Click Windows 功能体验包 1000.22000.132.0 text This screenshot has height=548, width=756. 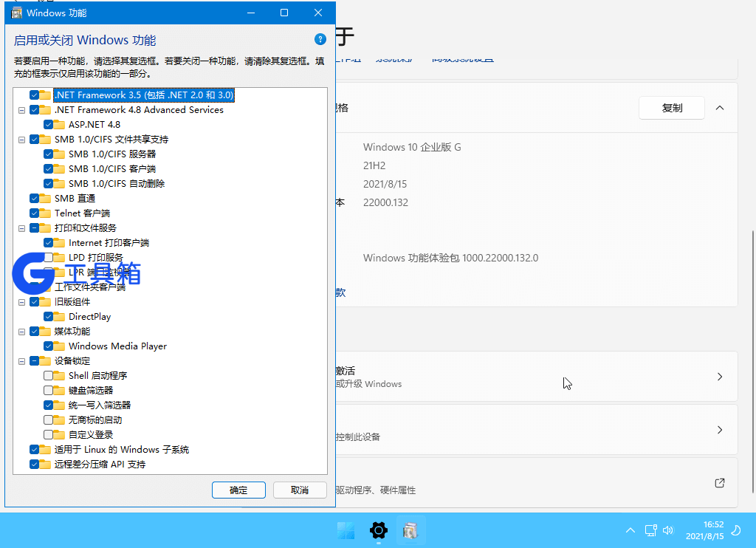[x=451, y=258]
